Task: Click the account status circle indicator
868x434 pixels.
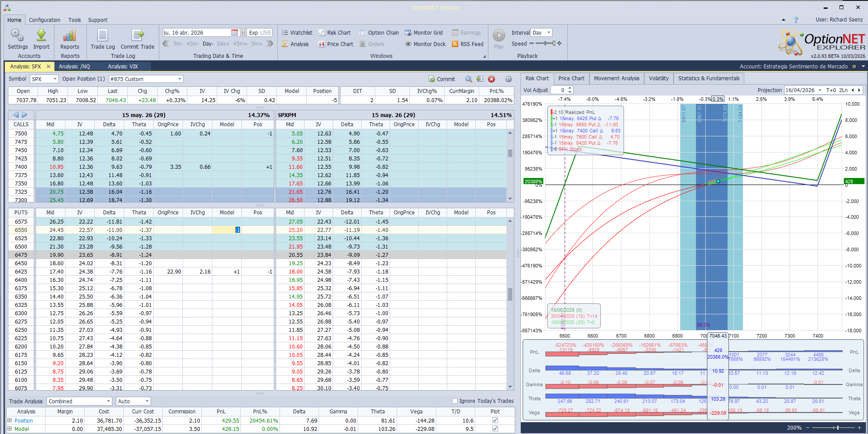Action: click(854, 67)
